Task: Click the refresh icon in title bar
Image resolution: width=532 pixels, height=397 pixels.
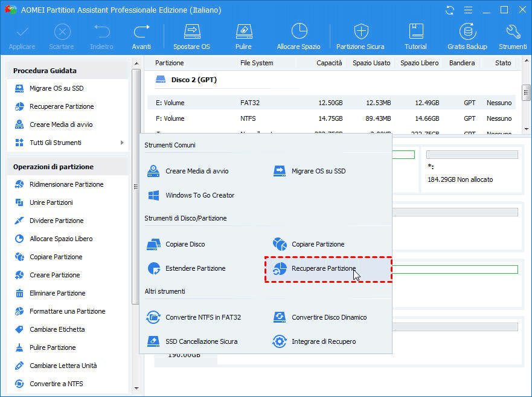Action: tap(450, 10)
